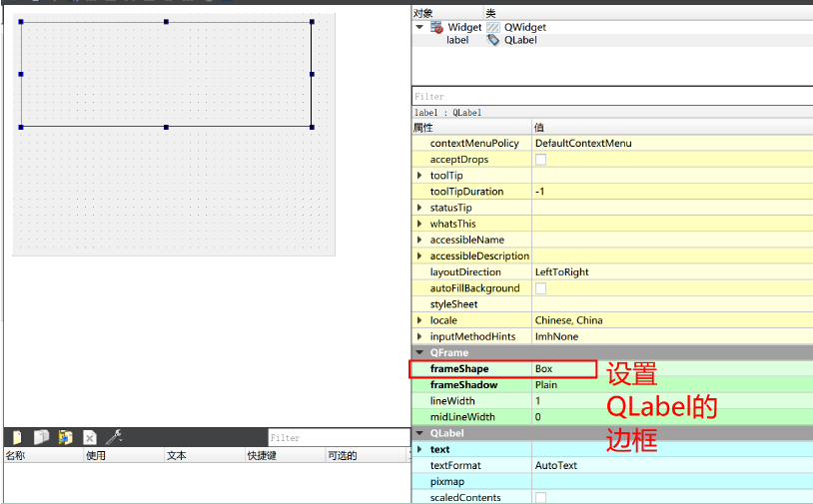Click the 类 class column header
Viewport: 813px width, 504px height.
[x=648, y=13]
